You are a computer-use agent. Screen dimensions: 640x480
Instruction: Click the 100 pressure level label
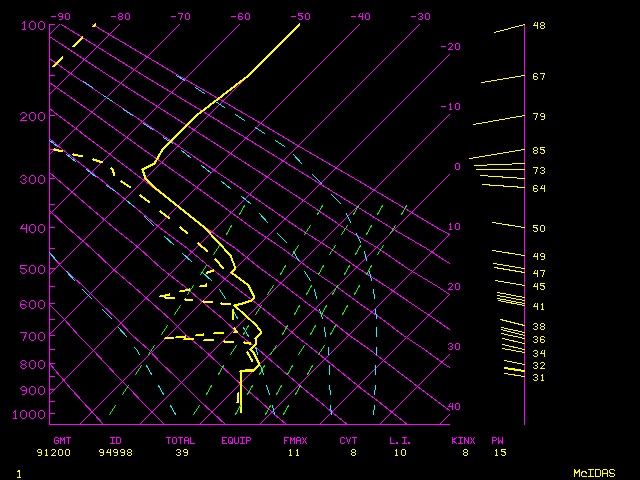pos(34,25)
